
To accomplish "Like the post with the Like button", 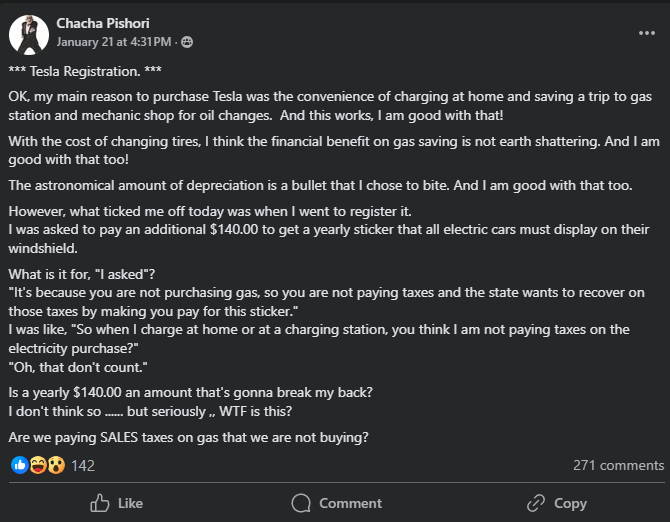I will [116, 503].
